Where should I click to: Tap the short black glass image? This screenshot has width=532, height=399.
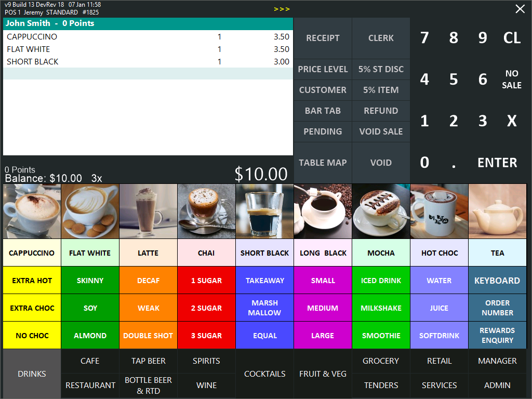(x=264, y=211)
